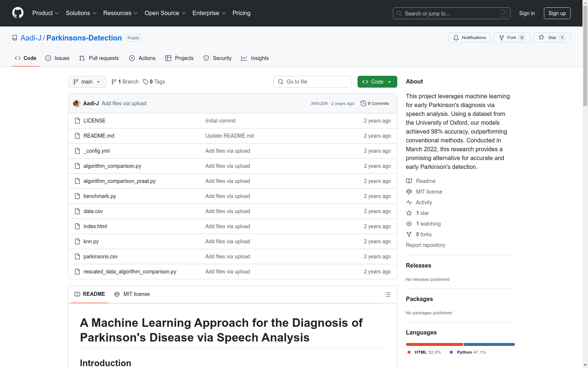The image size is (588, 368).
Task: Open the README outline list icon
Action: point(387,294)
